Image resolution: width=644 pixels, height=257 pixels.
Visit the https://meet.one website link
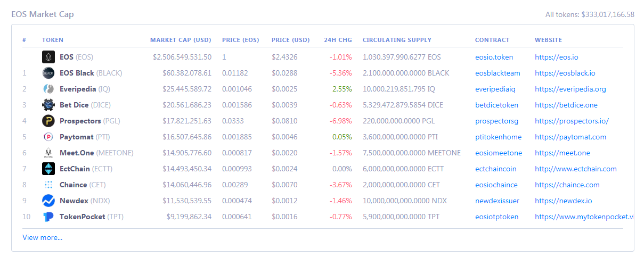563,153
